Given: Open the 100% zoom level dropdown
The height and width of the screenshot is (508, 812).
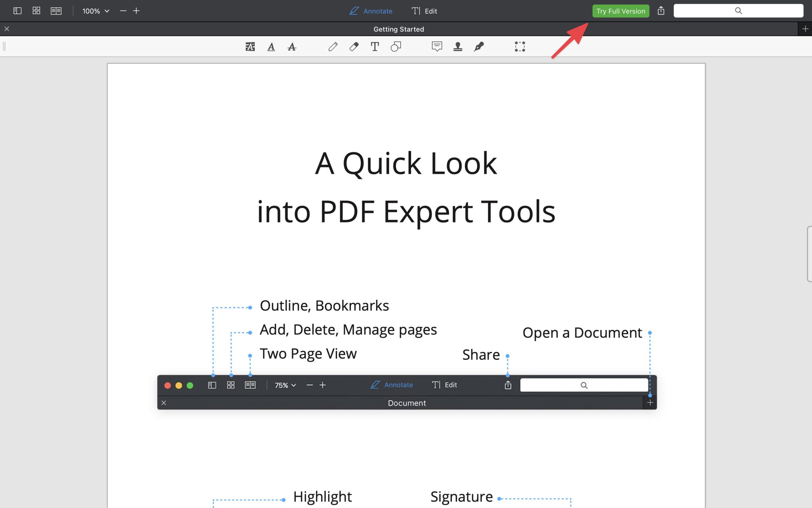Looking at the screenshot, I should coord(96,11).
